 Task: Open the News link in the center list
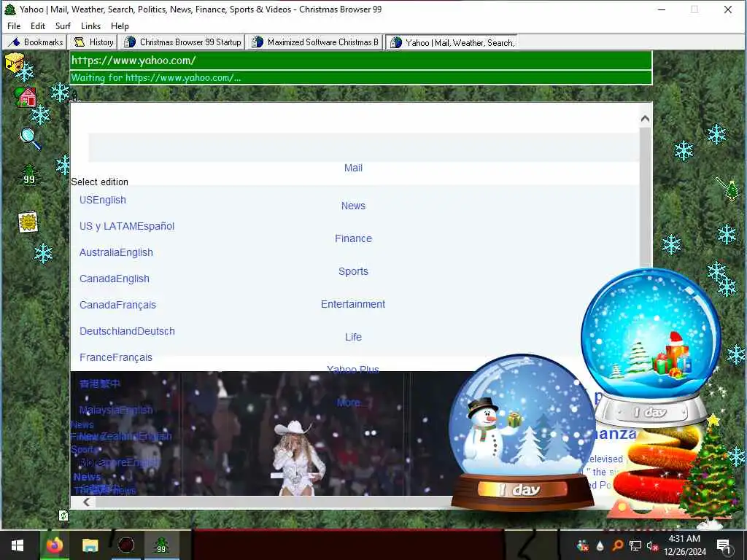pos(353,206)
